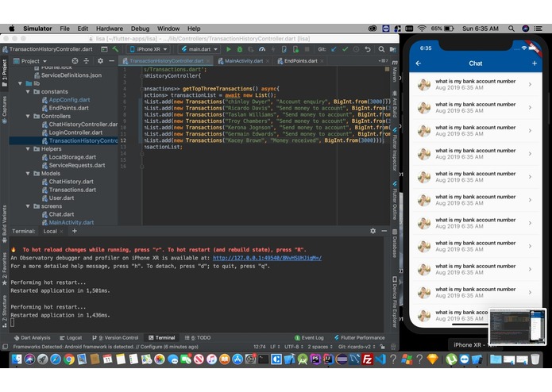This screenshot has height=392, width=552.
Task: Collapse the Controllers folder
Action: 28,116
